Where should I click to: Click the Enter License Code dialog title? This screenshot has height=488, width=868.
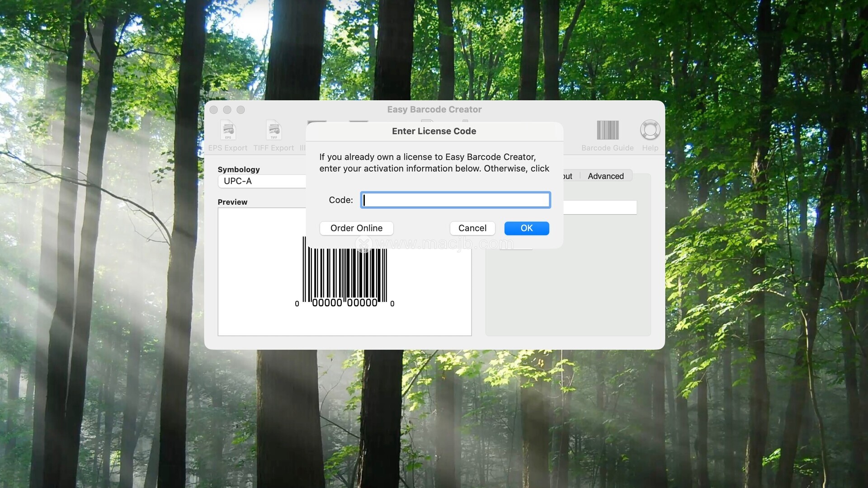coord(434,131)
